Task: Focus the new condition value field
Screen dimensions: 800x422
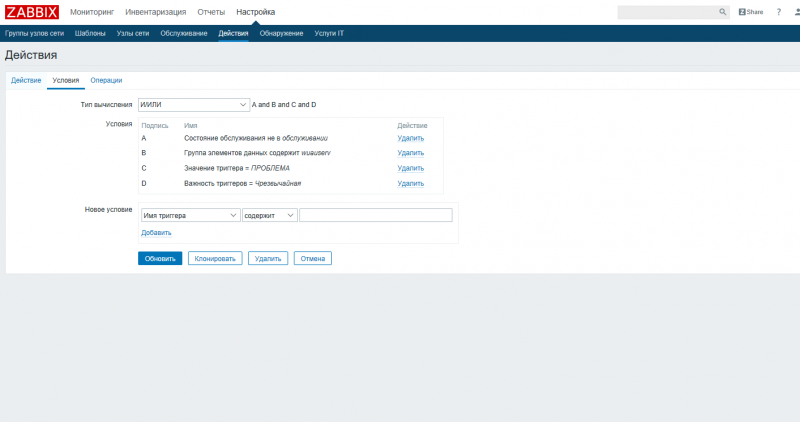Action: [376, 215]
